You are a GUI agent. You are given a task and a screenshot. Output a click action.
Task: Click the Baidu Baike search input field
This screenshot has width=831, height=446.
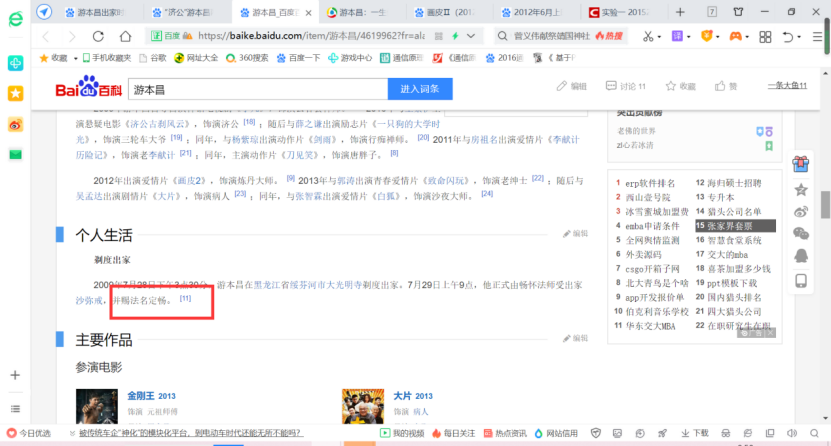click(258, 89)
